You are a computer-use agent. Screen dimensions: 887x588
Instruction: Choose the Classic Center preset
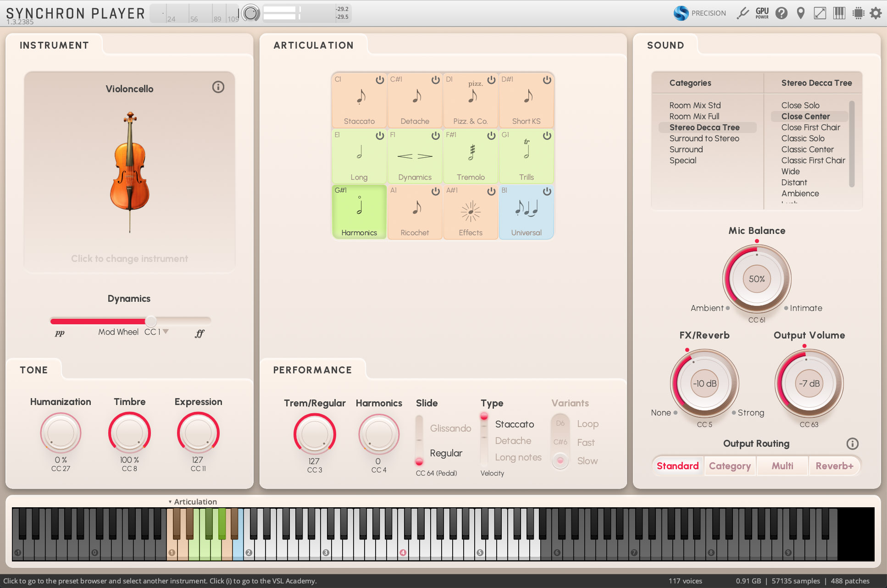coord(807,150)
